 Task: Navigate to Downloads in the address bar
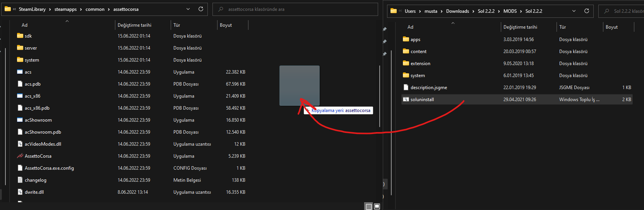(x=457, y=11)
